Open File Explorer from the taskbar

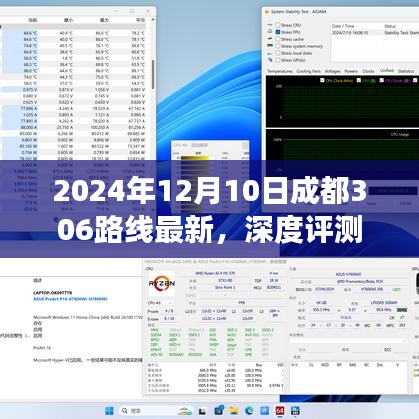click(x=234, y=410)
